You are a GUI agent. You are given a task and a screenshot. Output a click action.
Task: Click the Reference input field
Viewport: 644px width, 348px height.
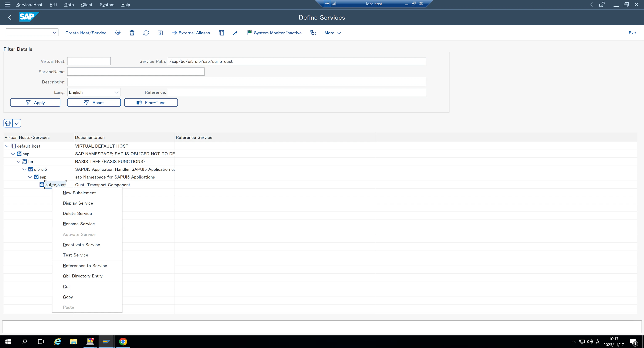click(x=297, y=92)
